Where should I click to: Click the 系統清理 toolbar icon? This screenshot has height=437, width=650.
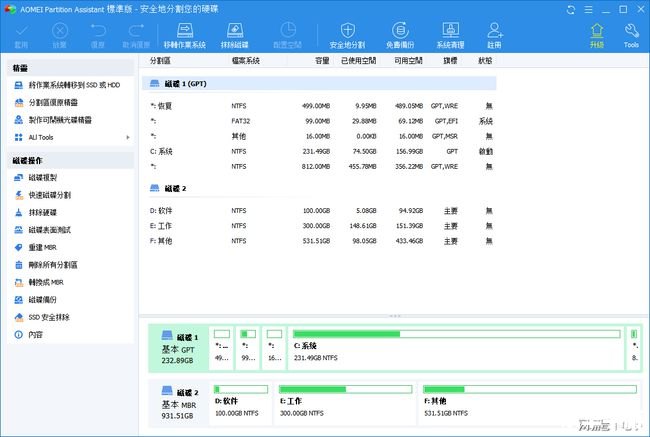(x=449, y=35)
